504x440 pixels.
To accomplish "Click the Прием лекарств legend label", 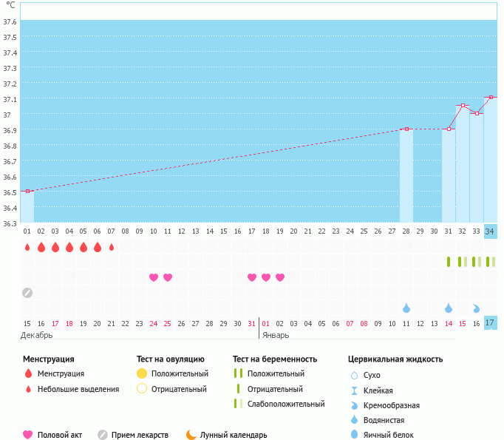I will (140, 435).
